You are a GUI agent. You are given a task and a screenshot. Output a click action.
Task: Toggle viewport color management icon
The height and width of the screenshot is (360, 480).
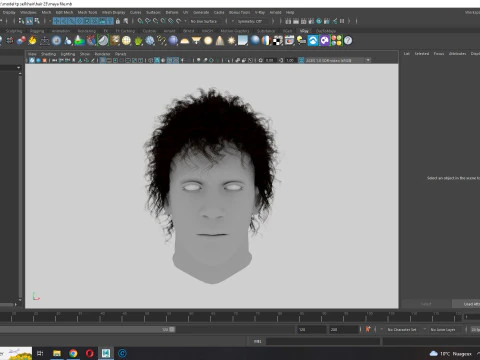[301, 60]
